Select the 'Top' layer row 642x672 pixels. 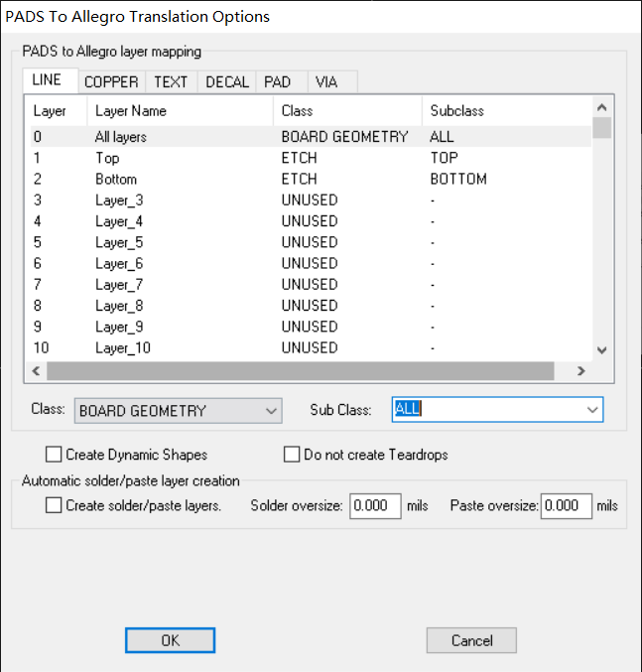(311, 158)
